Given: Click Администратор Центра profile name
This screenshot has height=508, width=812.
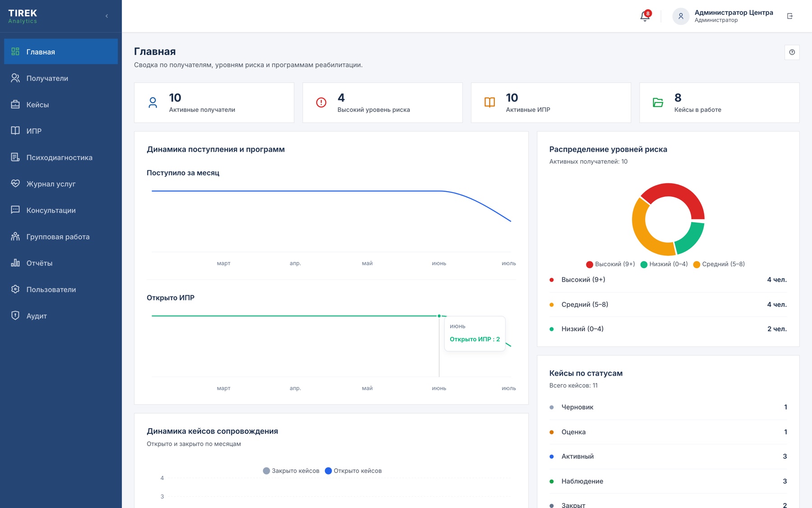Looking at the screenshot, I should pos(734,13).
